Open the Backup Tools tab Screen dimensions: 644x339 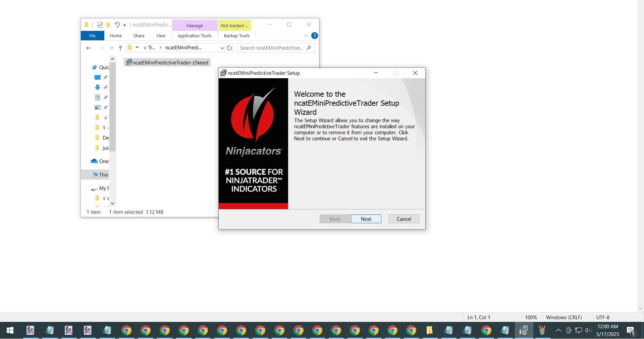pos(237,36)
